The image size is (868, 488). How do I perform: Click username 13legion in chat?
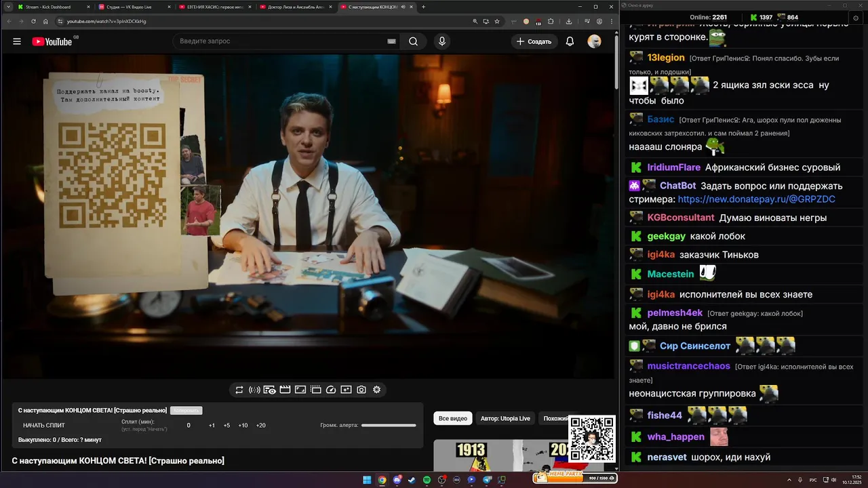666,58
